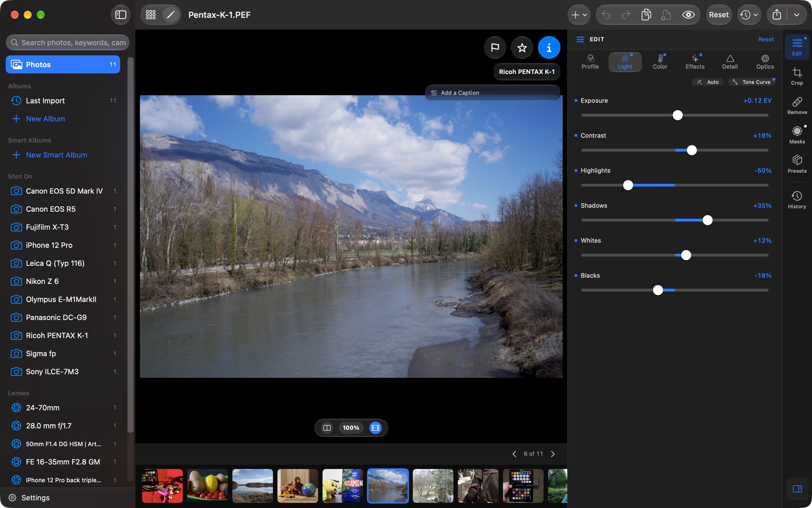Viewport: 812px width, 508px height.
Task: Toggle the filmstrip button
Action: (x=376, y=428)
